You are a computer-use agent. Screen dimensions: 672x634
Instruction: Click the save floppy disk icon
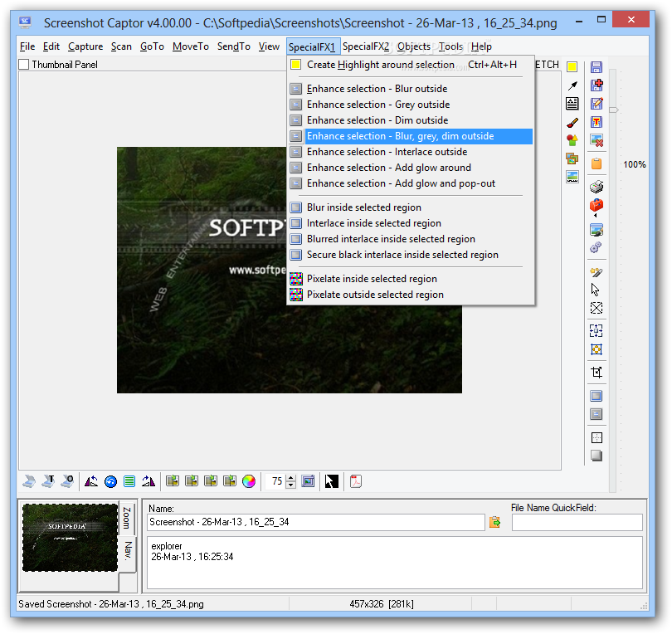(x=597, y=67)
